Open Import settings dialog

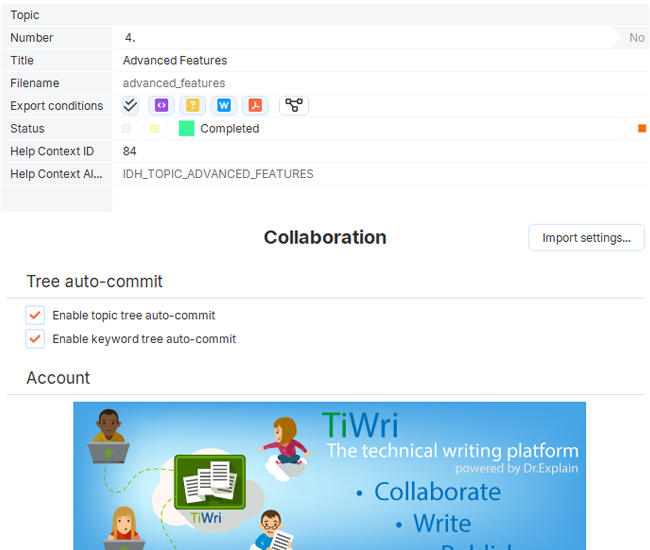(x=586, y=238)
